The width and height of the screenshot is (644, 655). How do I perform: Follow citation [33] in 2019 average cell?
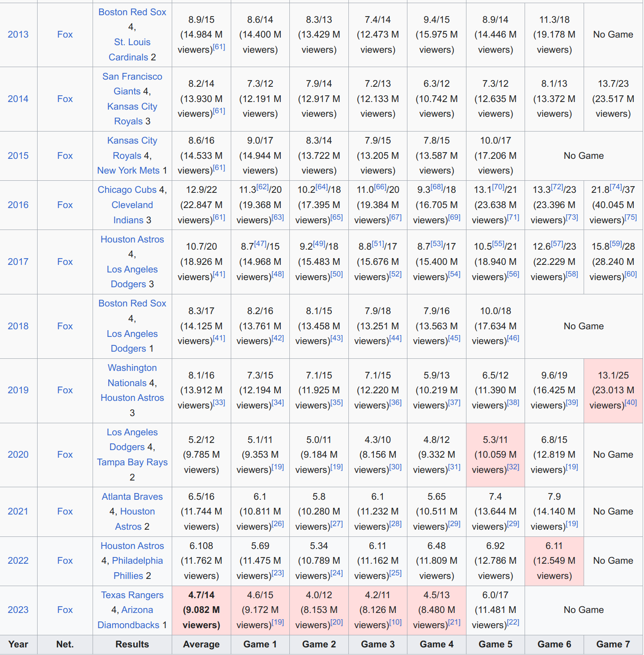pyautogui.click(x=219, y=402)
